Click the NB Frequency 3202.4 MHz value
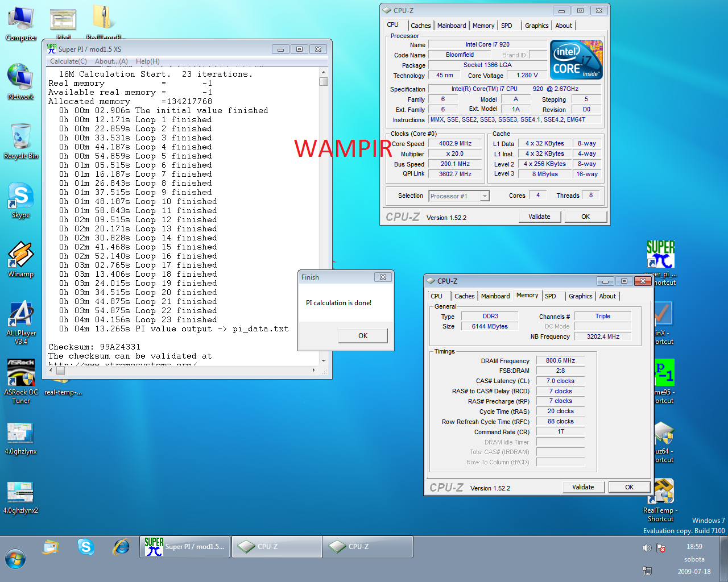The width and height of the screenshot is (728, 582). (x=603, y=336)
